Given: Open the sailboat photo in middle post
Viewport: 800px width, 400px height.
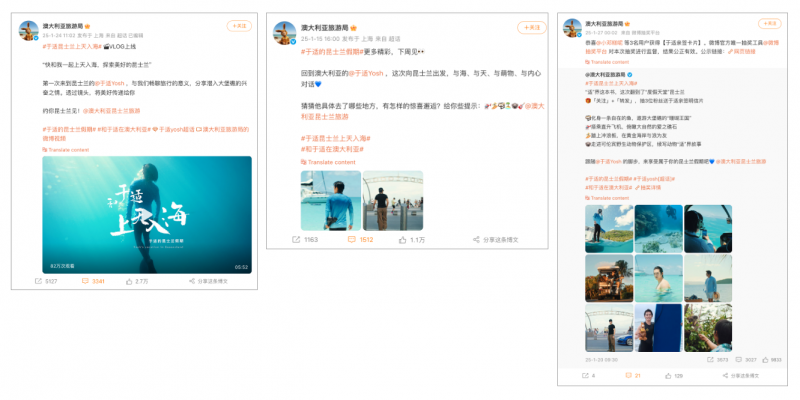Looking at the screenshot, I should click(330, 200).
